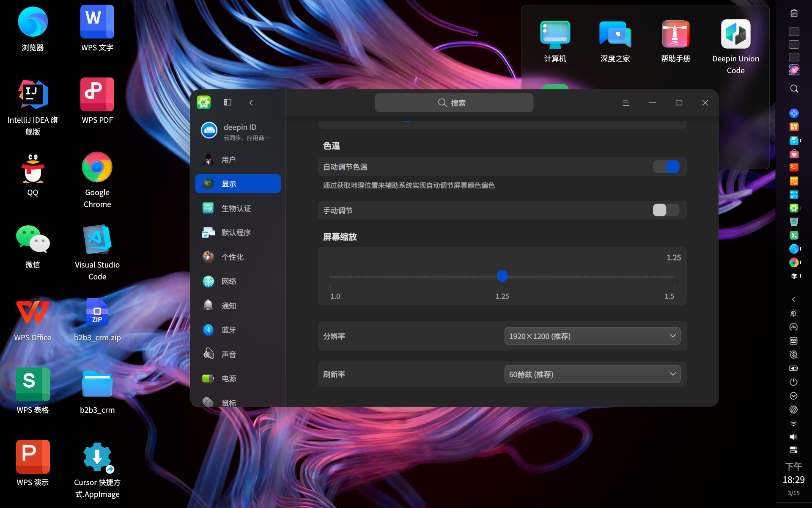Open 默认程序 settings

[x=238, y=232]
